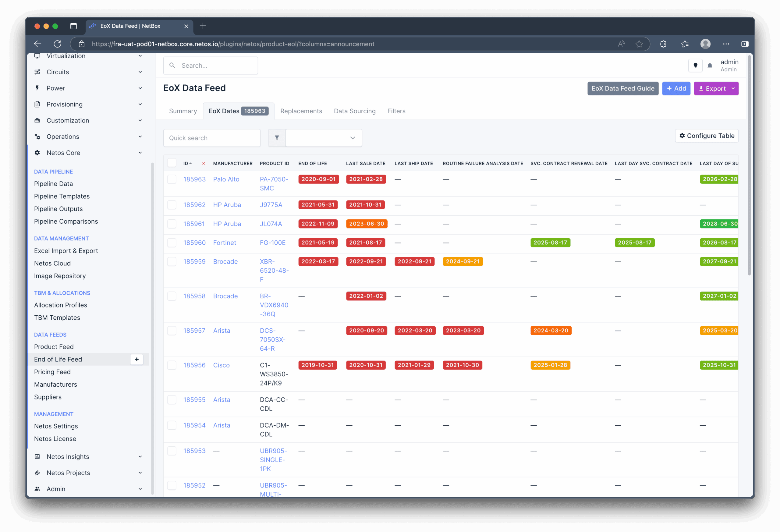Image resolution: width=780 pixels, height=532 pixels.
Task: Click the Netos Projects icon
Action: [x=37, y=473]
